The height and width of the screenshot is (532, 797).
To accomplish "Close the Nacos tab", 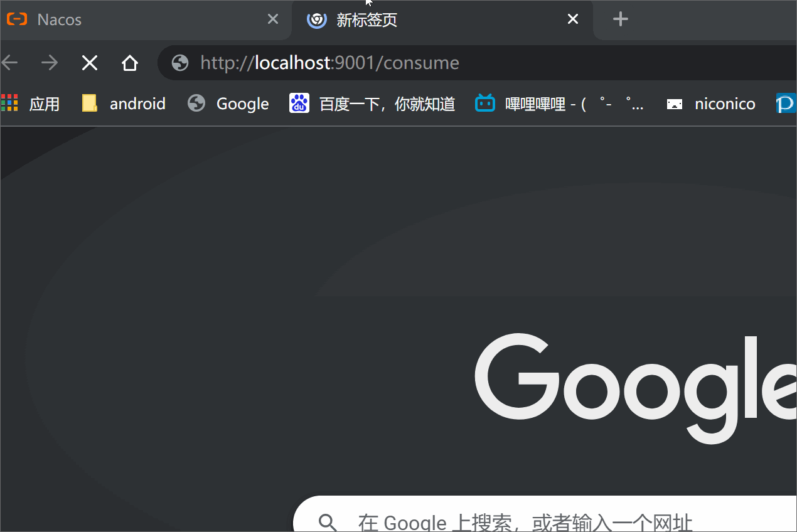I will point(273,19).
